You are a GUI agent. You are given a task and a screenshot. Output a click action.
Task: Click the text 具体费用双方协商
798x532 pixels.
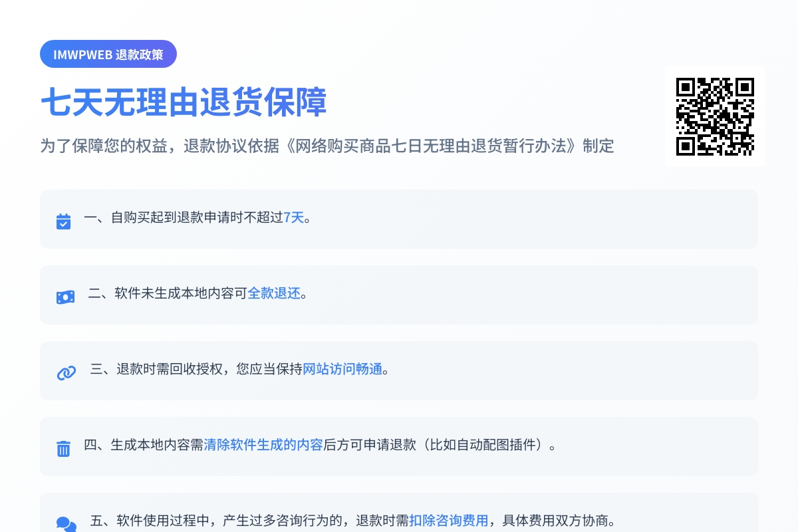click(x=556, y=521)
